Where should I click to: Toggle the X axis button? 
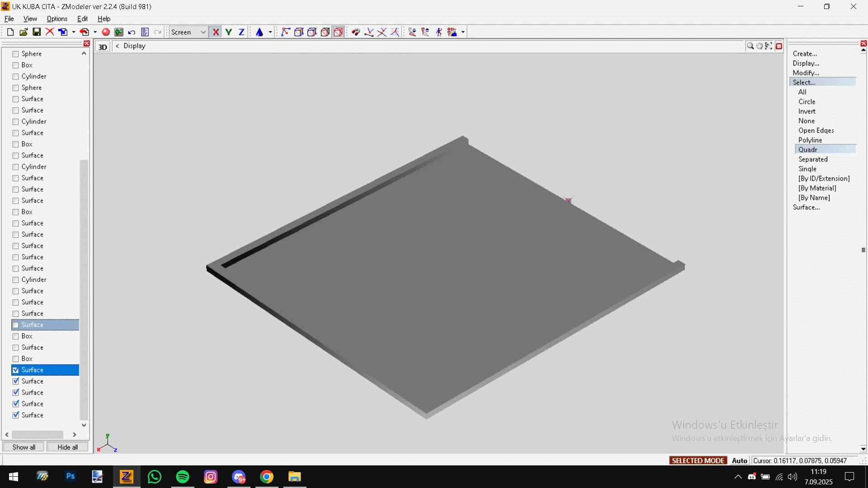(x=216, y=32)
